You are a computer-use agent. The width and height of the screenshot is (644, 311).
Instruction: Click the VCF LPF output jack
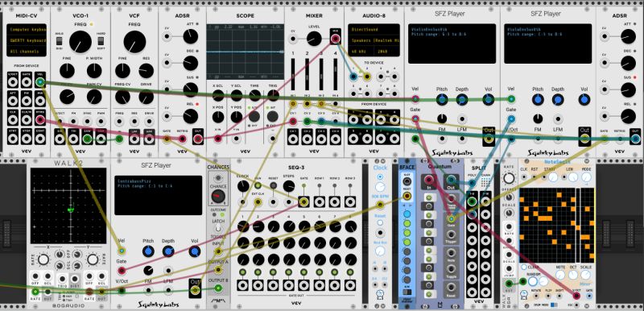[134, 139]
